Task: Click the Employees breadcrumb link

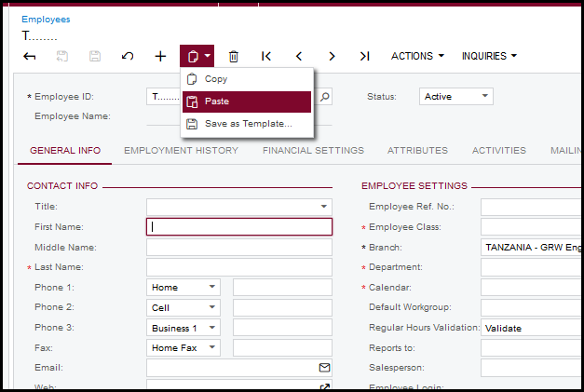Action: pos(46,19)
